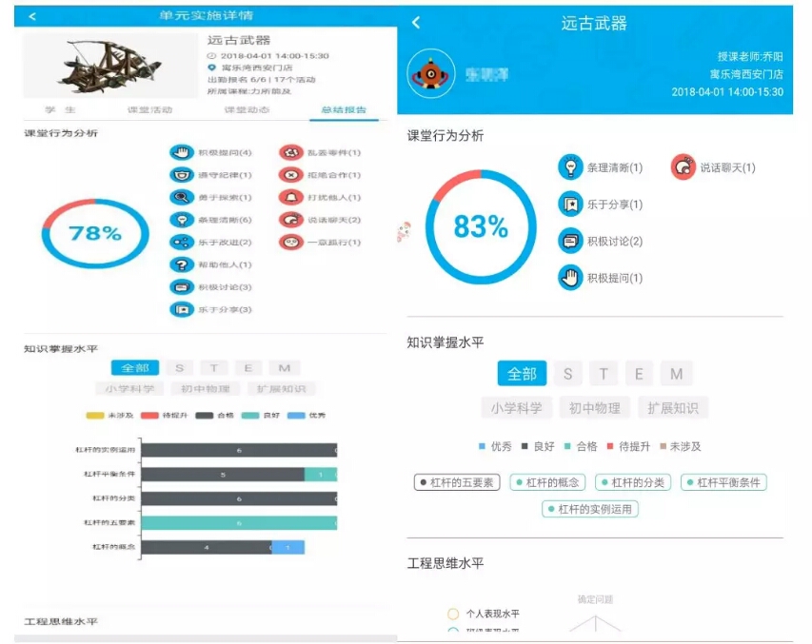Click blue segment of 杠杆的概念 bar
This screenshot has width=812, height=644.
(x=287, y=547)
